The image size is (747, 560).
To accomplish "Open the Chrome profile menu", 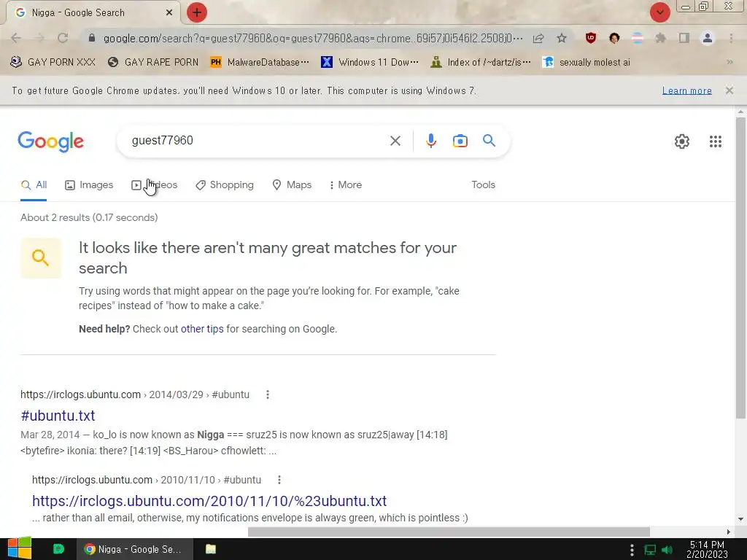I will pos(708,38).
